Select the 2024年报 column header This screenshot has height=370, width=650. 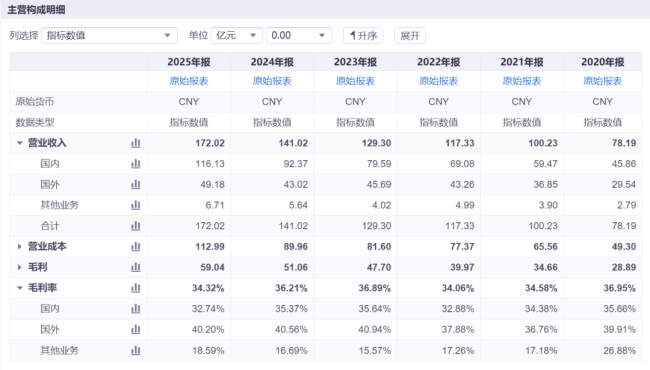pyautogui.click(x=272, y=62)
